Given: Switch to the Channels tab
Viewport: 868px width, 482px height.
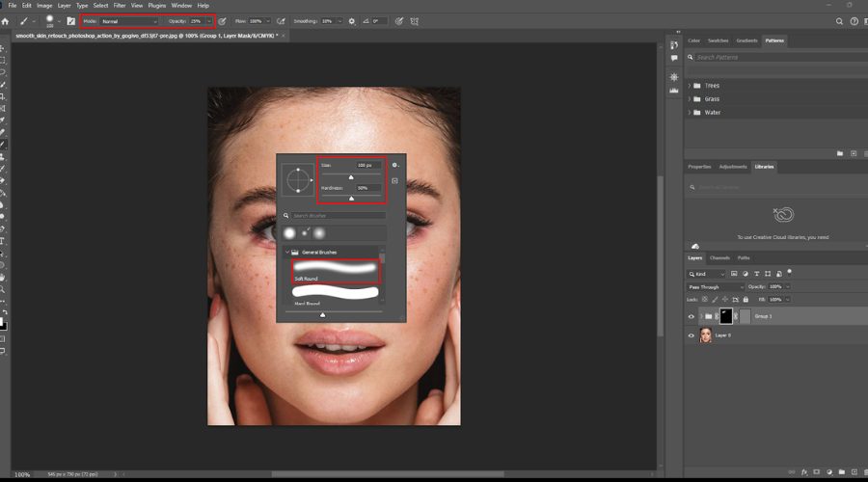Looking at the screenshot, I should (719, 258).
